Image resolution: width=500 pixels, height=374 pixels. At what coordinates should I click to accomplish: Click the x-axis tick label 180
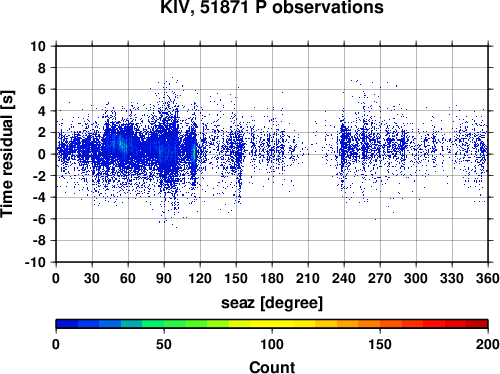[x=272, y=278]
